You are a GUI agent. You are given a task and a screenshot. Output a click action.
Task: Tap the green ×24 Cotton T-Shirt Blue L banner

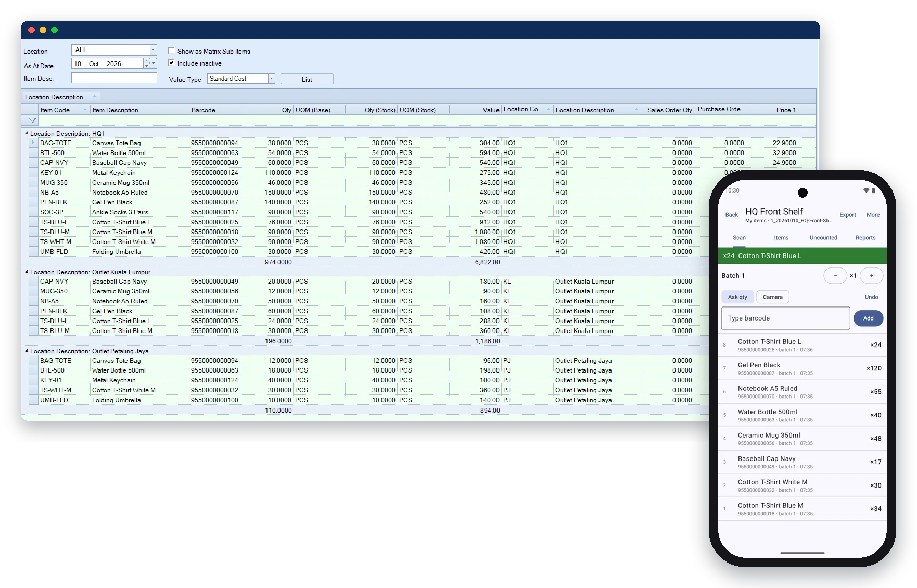[x=802, y=256]
